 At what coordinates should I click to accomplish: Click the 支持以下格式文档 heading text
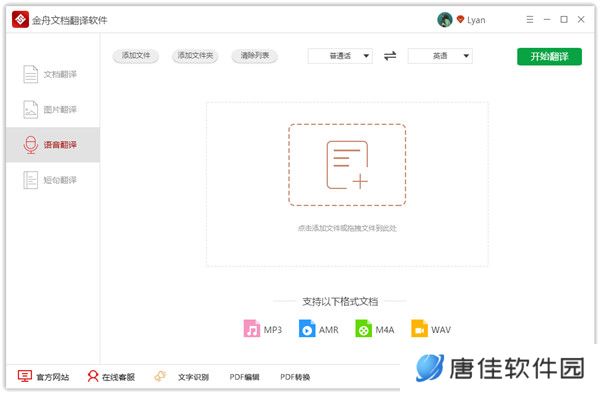coord(340,302)
